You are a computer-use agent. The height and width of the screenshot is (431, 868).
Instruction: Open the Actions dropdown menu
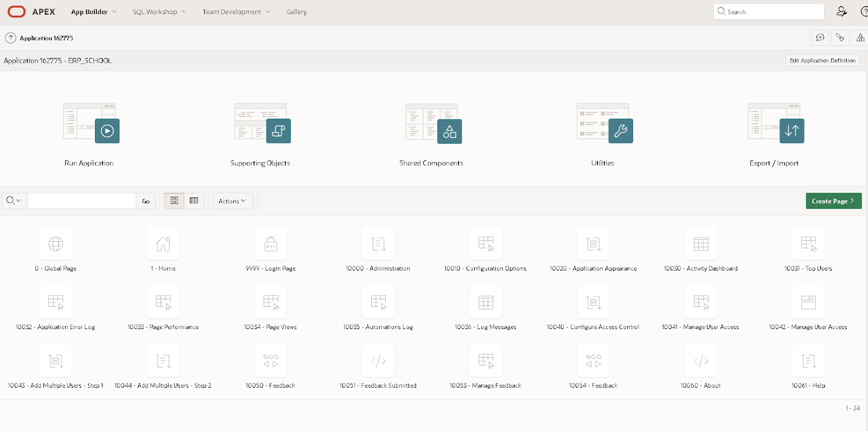pos(232,201)
